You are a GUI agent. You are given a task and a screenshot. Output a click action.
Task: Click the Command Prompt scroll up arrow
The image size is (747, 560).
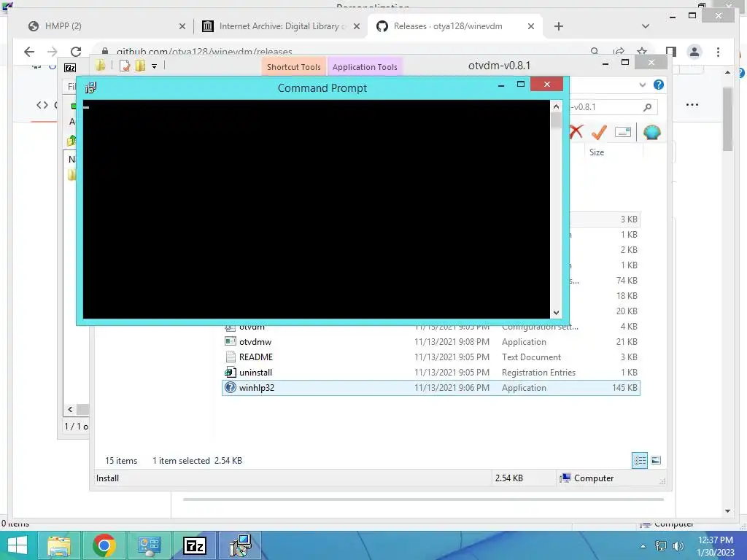click(556, 106)
